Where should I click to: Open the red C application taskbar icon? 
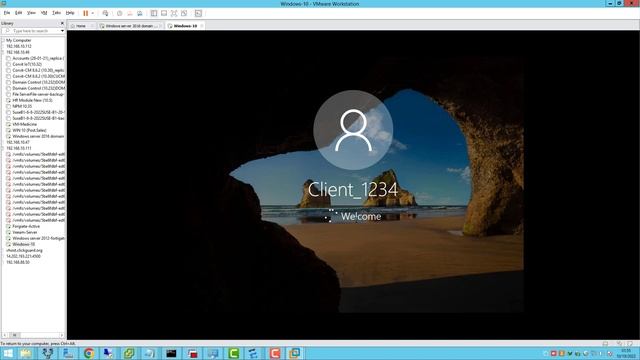point(275,353)
